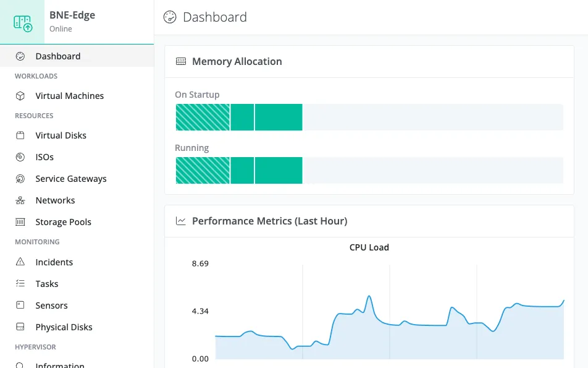Click the BNE-Edge host name

coord(72,15)
